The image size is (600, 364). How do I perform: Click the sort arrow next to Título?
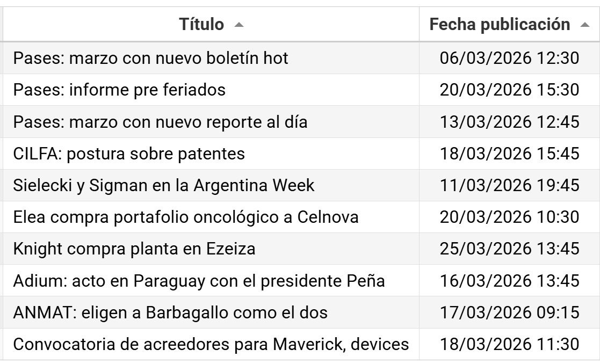[x=239, y=25]
